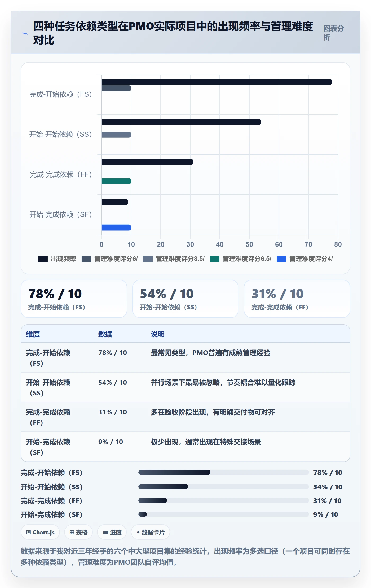This screenshot has height=588, width=371.
Task: Click the card title 四种任务依赖类型在PMO实际项目中的出现频率与管理难度对比
Action: coord(173,33)
